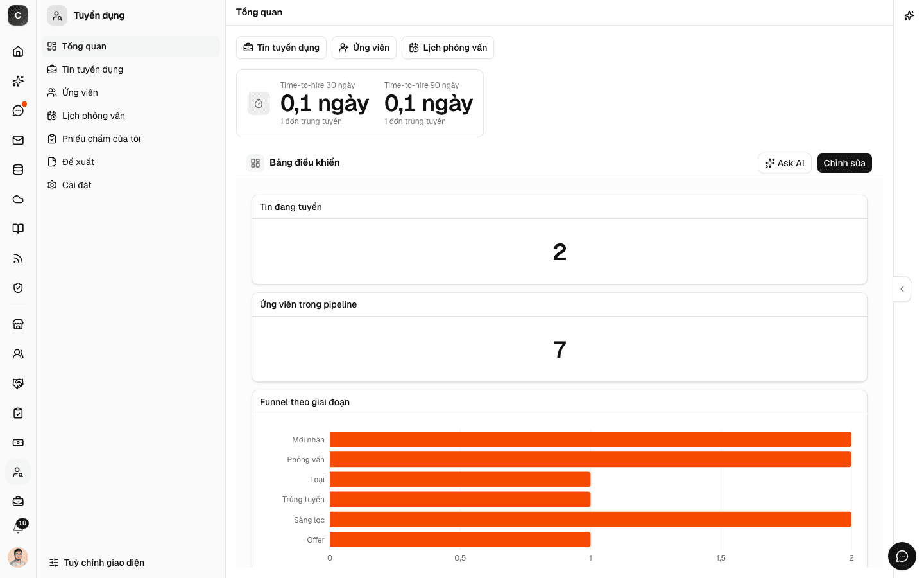Open the open-book icon in the left rail
Image resolution: width=924 pixels, height=578 pixels.
18,229
